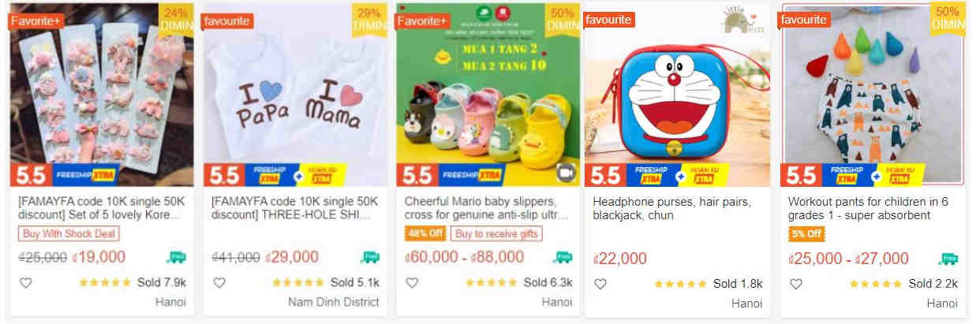Open the Doraemon purse product image
Viewport: 980px width, 324px height.
[677, 95]
